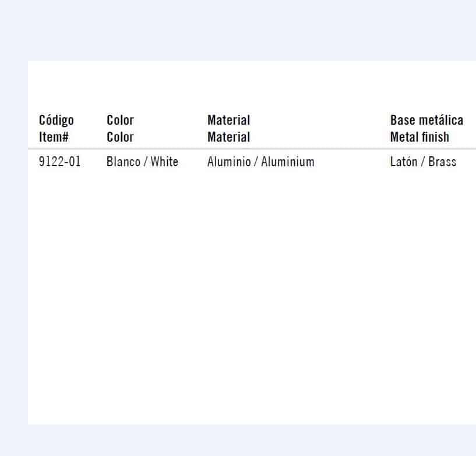Select the word Aluminio in the material cell
The width and height of the screenshot is (476, 456).
click(229, 162)
